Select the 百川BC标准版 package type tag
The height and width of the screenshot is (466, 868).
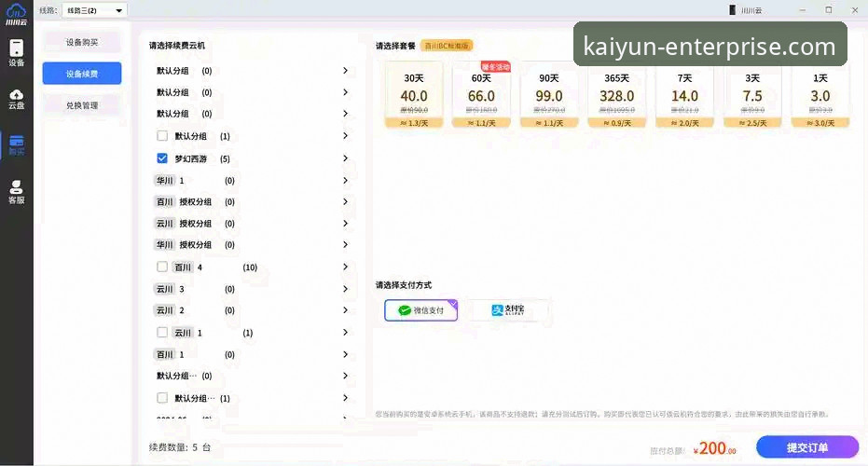pyautogui.click(x=447, y=46)
